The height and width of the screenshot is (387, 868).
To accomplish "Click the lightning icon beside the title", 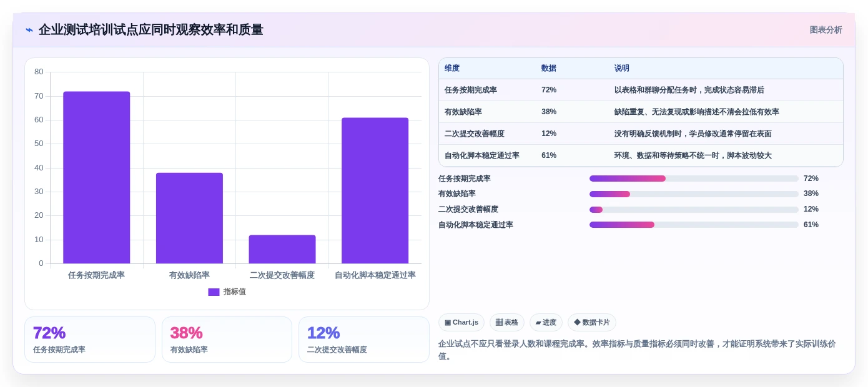I will click(29, 30).
